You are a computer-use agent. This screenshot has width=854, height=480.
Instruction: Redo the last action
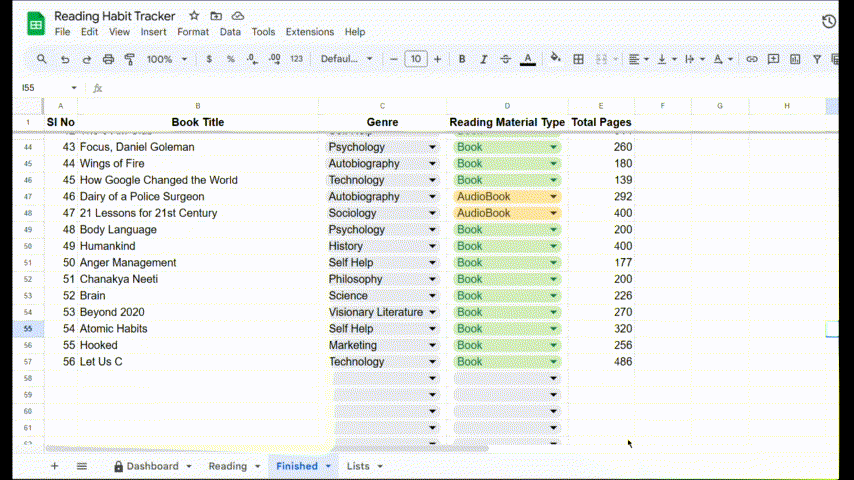87,59
